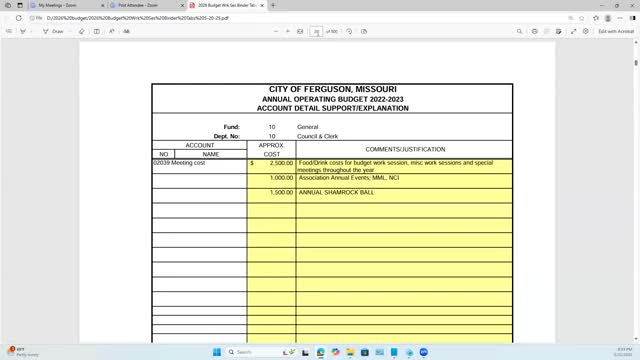The height and width of the screenshot is (360, 640).
Task: Zoom indicator icon in address bar
Action: click(x=571, y=18)
